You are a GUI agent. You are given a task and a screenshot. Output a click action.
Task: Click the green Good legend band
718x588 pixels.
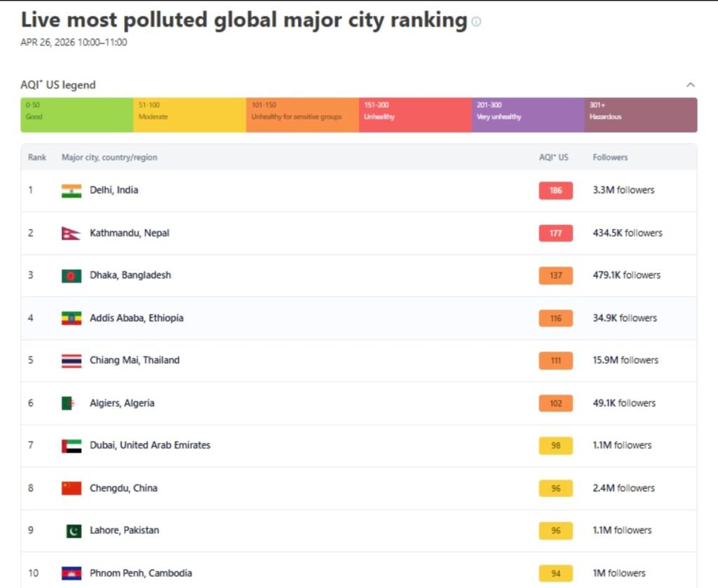[76, 114]
